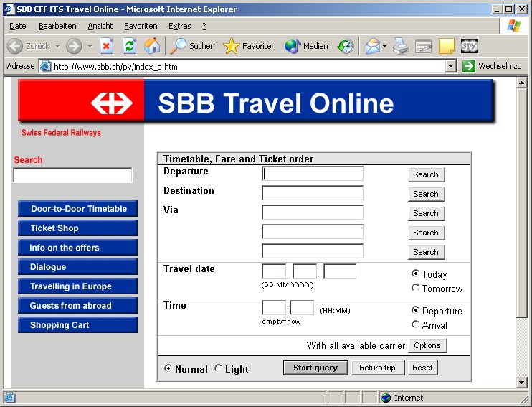Click the Reset button
The width and height of the screenshot is (532, 407).
point(422,368)
